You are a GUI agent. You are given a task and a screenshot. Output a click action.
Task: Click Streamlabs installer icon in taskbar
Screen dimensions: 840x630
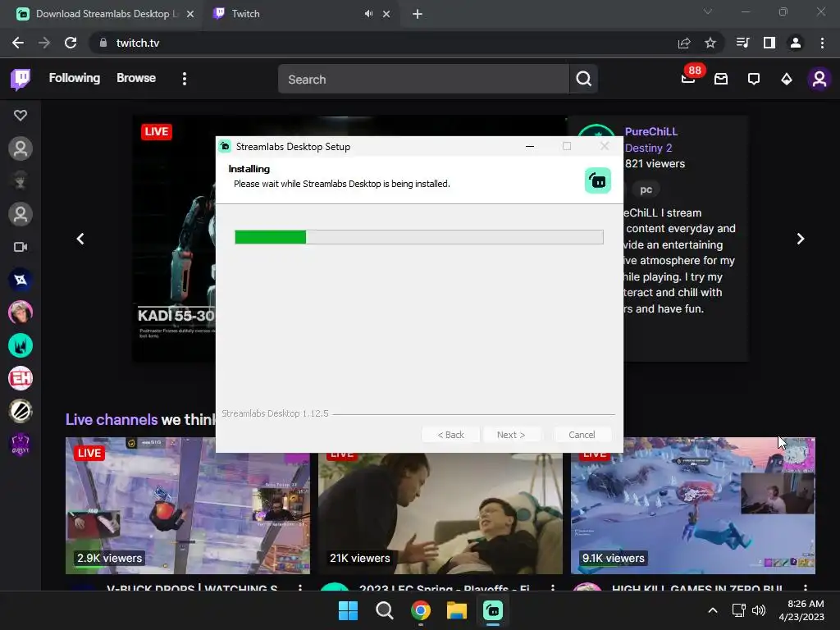[493, 610]
